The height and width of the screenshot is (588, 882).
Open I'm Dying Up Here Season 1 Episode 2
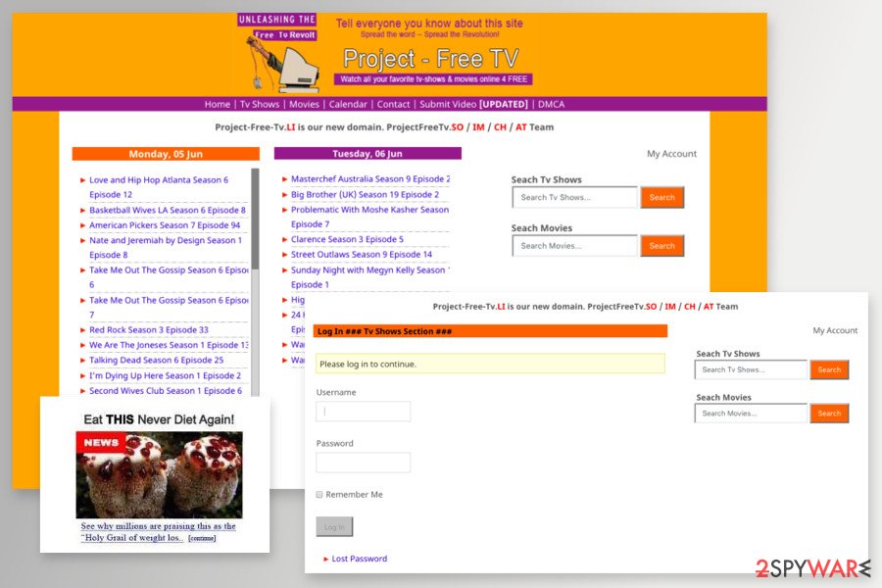[x=165, y=375]
